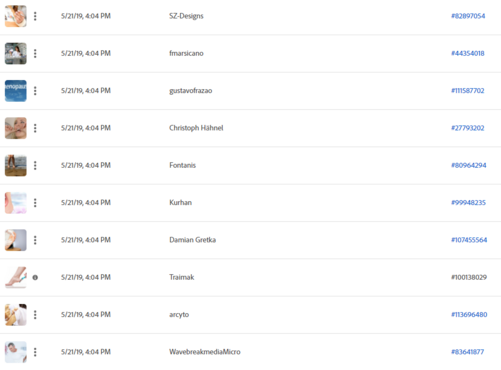Open more options menu for Kurhan row
501x370 pixels.
35,203
